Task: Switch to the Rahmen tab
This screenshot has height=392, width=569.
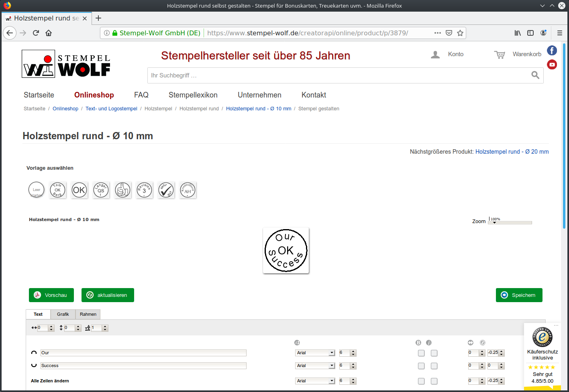Action: tap(88, 314)
